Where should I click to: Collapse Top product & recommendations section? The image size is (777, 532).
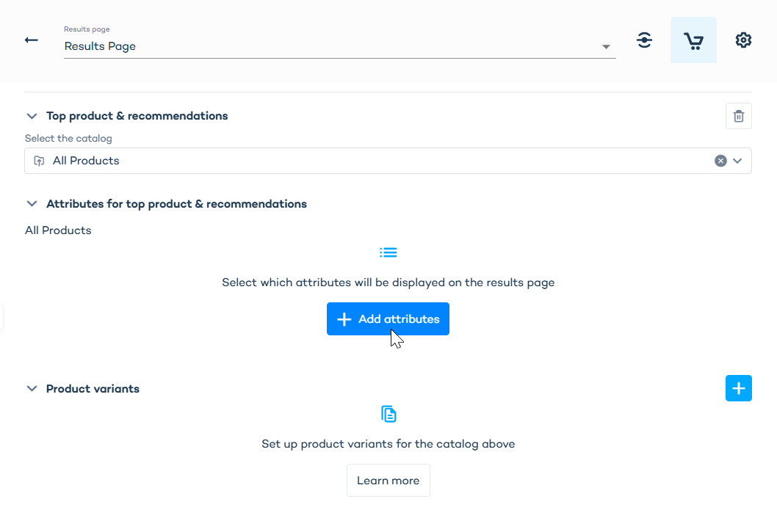point(32,116)
